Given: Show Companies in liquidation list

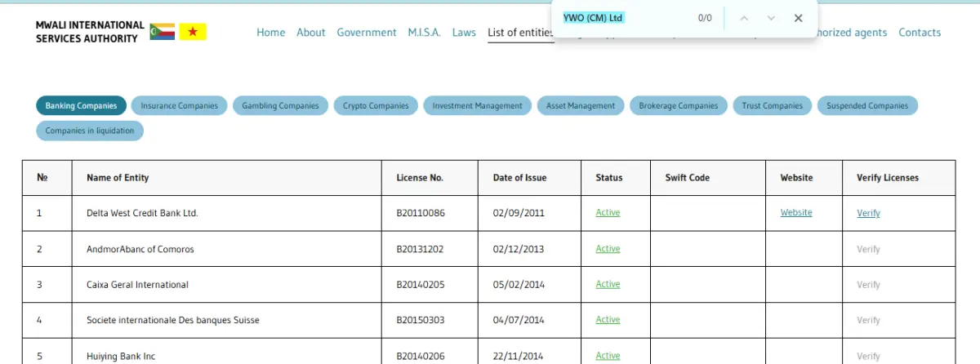Looking at the screenshot, I should (90, 131).
